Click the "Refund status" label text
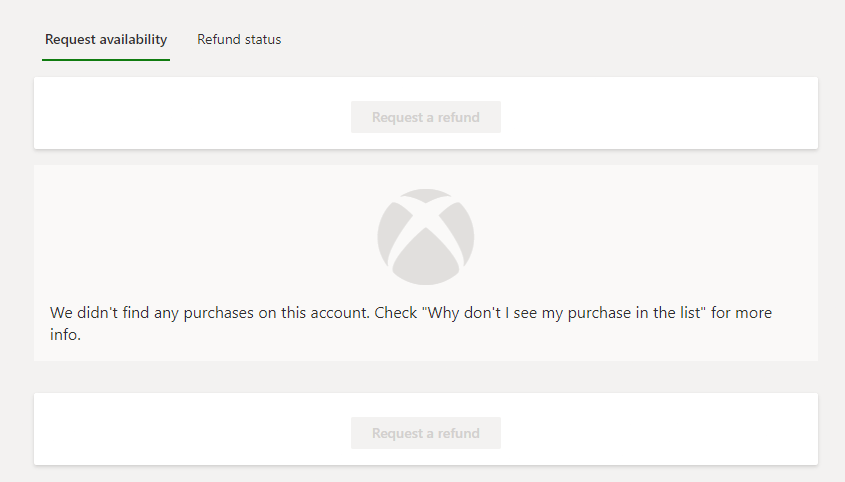The height and width of the screenshot is (482, 845). click(239, 39)
